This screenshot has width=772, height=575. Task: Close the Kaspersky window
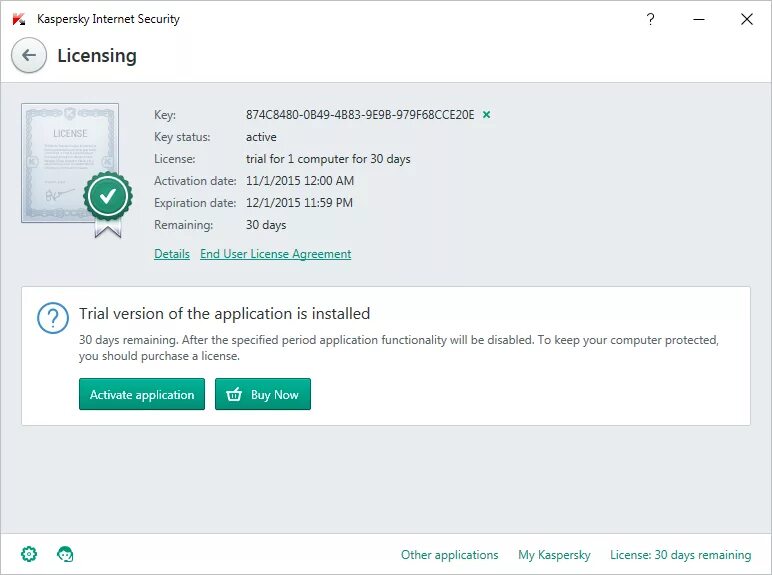pos(747,19)
